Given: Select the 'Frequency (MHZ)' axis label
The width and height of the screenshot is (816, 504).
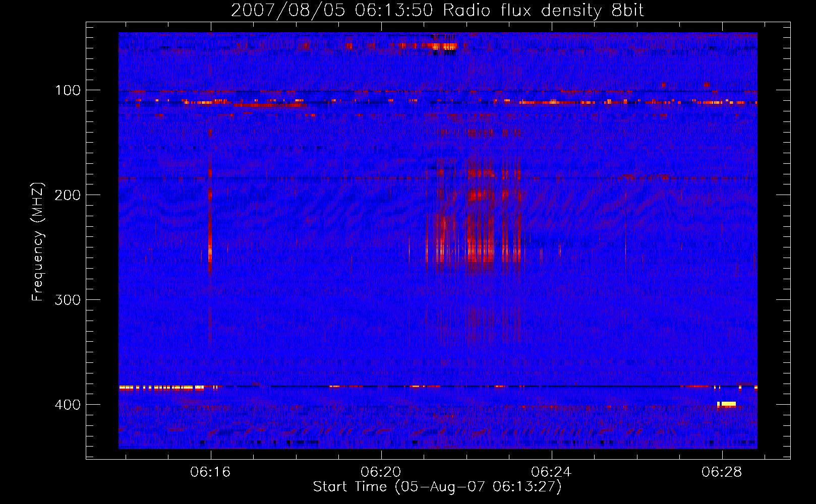Looking at the screenshot, I should click(x=38, y=241).
